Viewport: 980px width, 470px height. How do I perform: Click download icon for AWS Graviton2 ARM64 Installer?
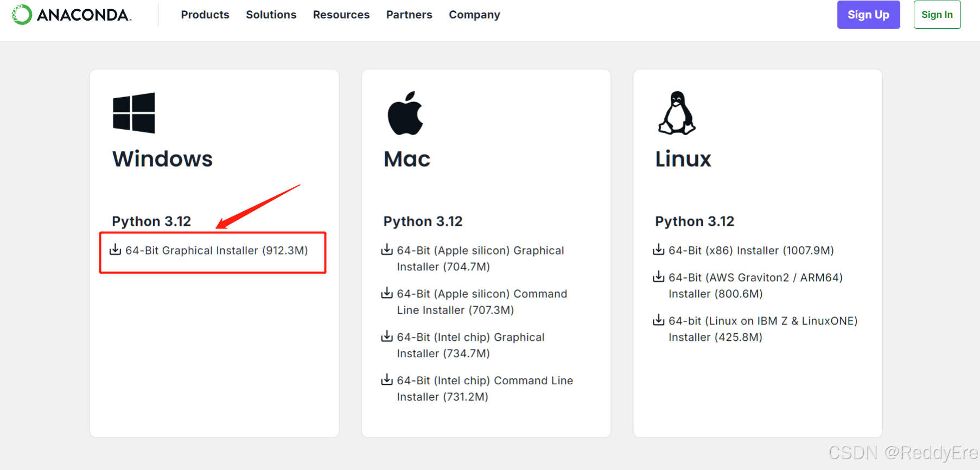(658, 277)
